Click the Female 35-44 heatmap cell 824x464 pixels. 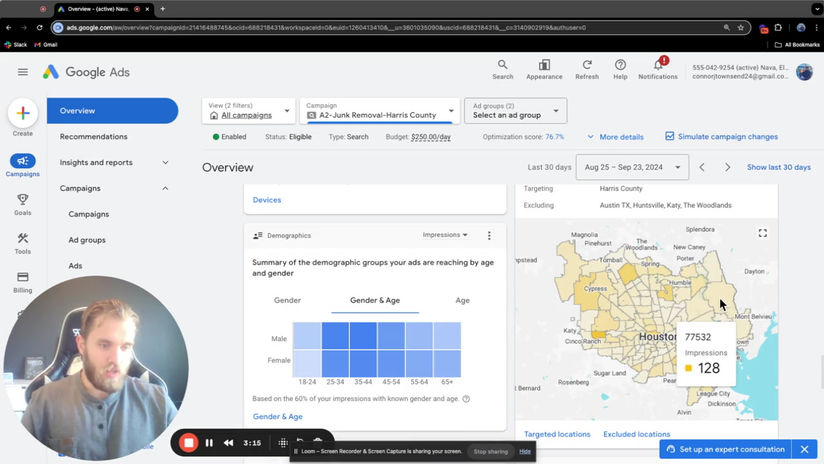363,363
